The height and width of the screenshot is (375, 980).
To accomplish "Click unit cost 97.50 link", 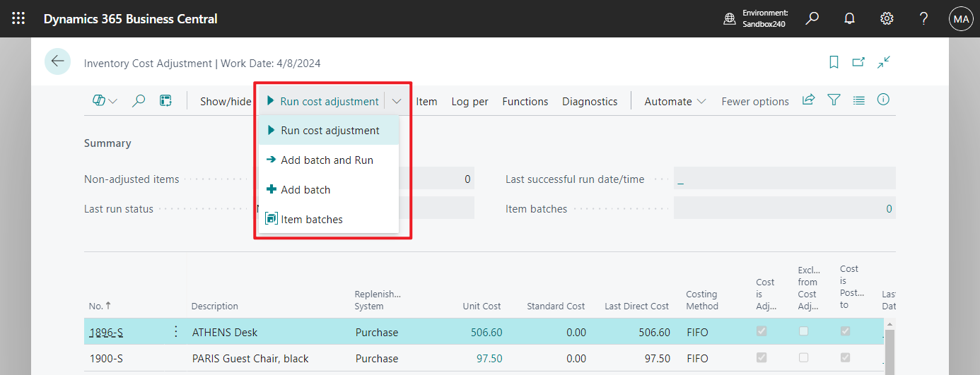I will 489,358.
